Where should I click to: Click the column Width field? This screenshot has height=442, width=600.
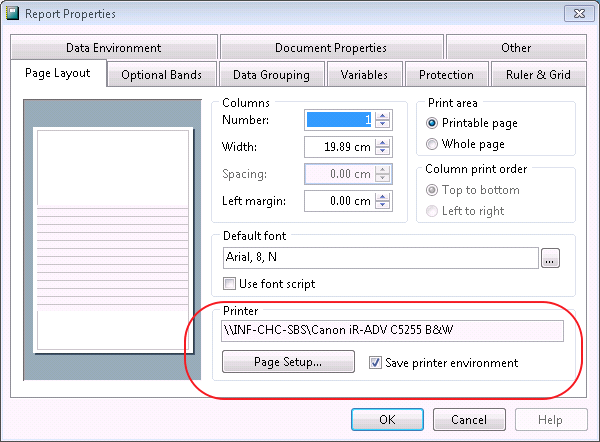click(x=339, y=147)
